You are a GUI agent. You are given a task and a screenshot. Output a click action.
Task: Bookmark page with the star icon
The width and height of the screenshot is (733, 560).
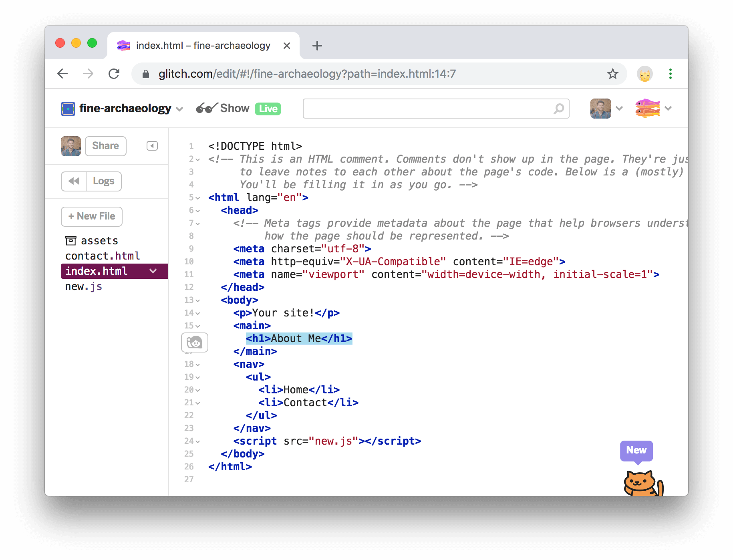point(612,74)
